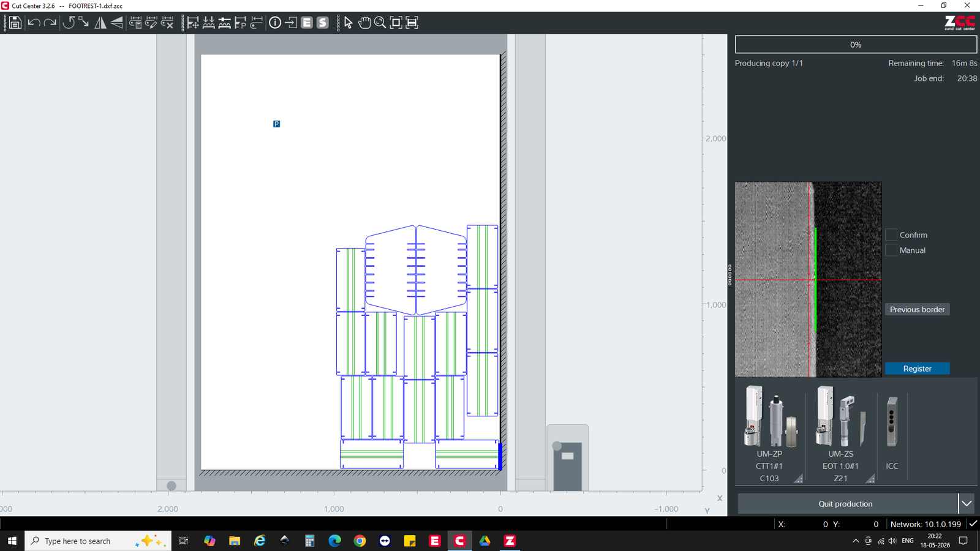This screenshot has width=980, height=551.
Task: Click the network status checkmark icon
Action: [x=973, y=523]
